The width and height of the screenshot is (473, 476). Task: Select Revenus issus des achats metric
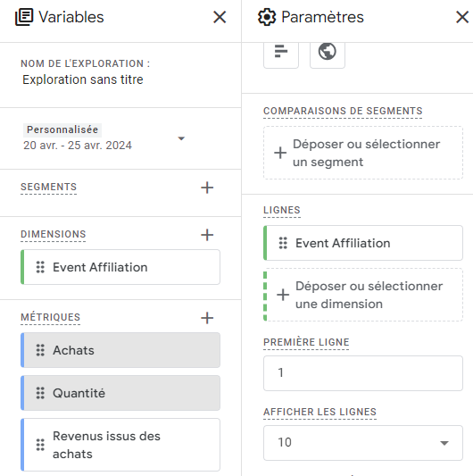tap(120, 445)
